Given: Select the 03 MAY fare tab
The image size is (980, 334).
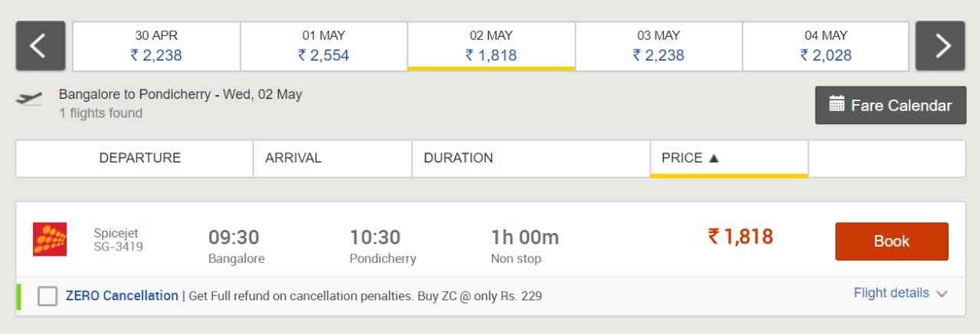Looking at the screenshot, I should (x=658, y=46).
